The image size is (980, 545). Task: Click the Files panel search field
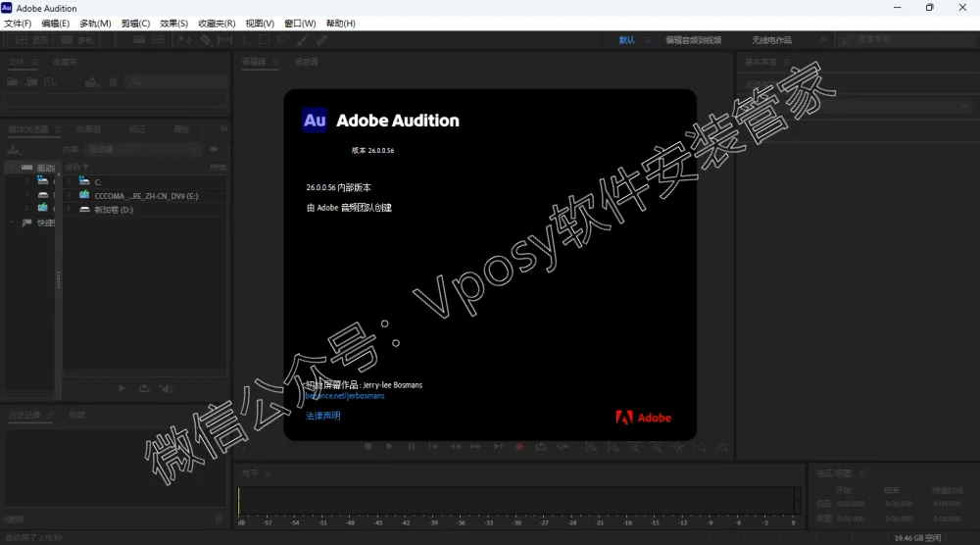(x=175, y=82)
